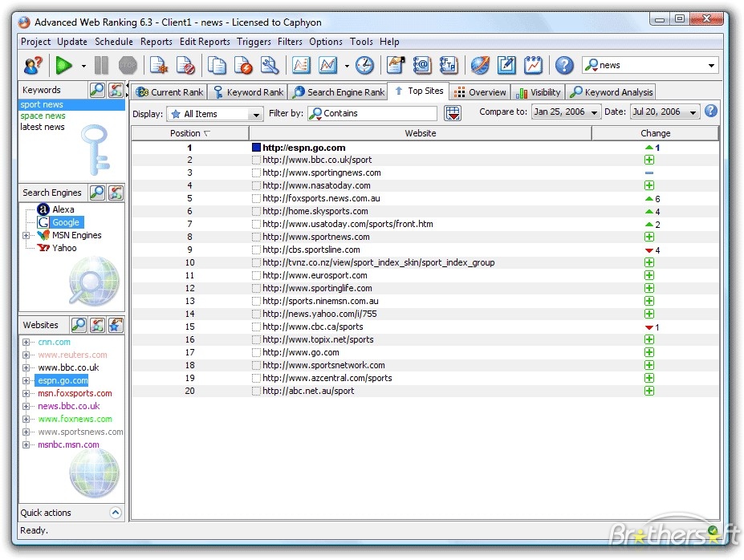Click the email notebook @ icon
Viewport: 744px width, 560px height.
click(x=422, y=66)
